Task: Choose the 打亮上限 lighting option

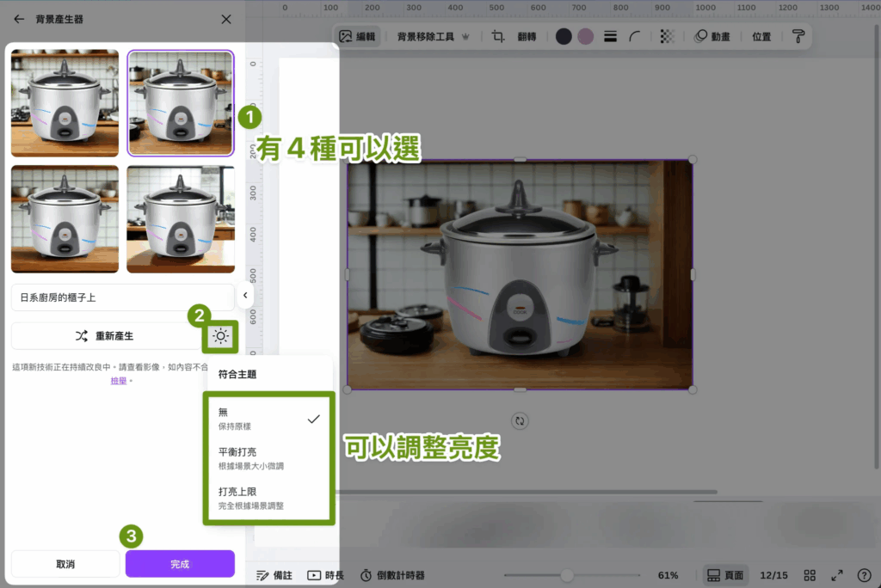Action: pyautogui.click(x=269, y=498)
